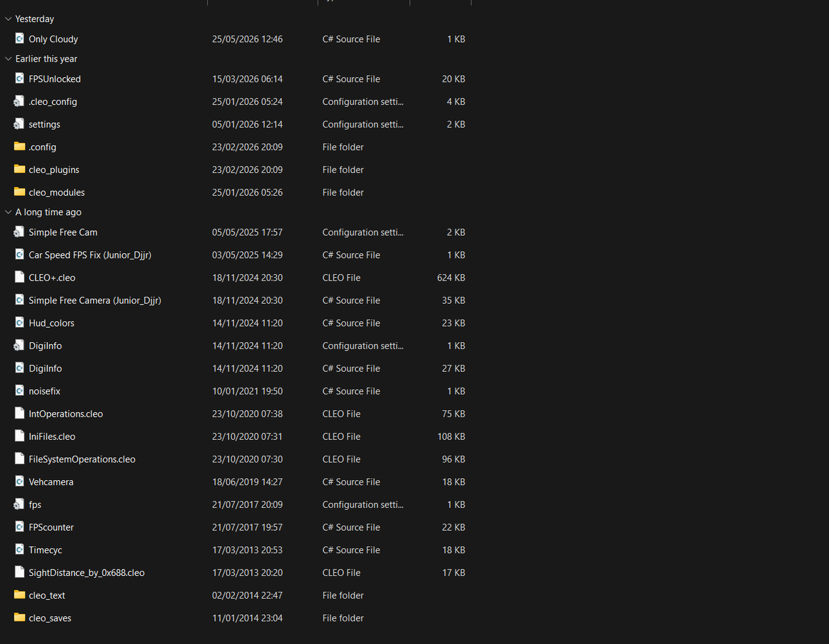Click the settings configuration file icon
Viewport: 829px width, 644px height.
[19, 124]
